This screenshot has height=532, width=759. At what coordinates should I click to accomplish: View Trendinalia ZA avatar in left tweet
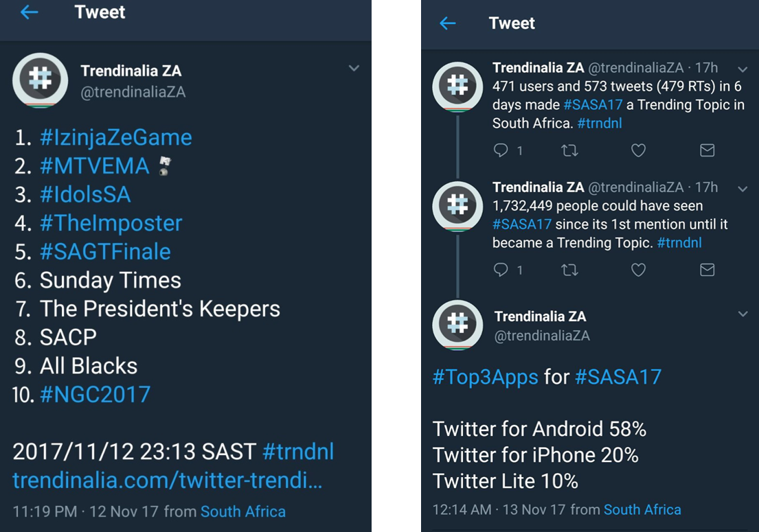click(x=41, y=80)
